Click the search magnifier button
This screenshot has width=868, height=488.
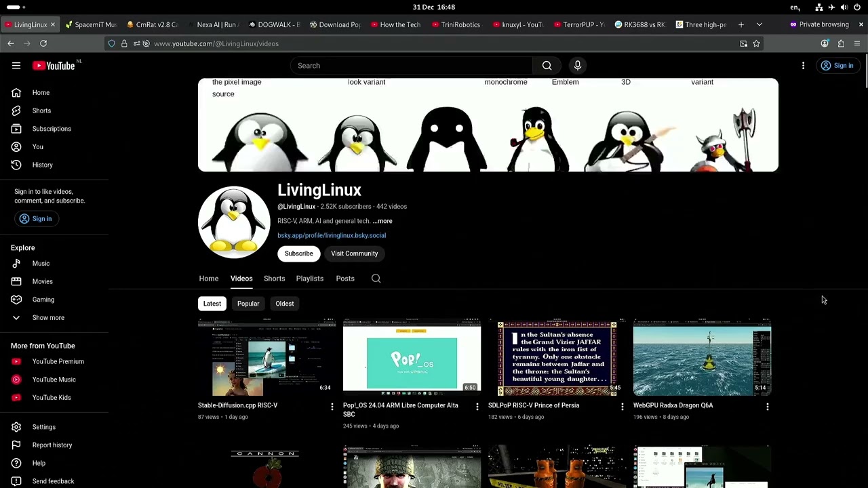[x=547, y=66]
